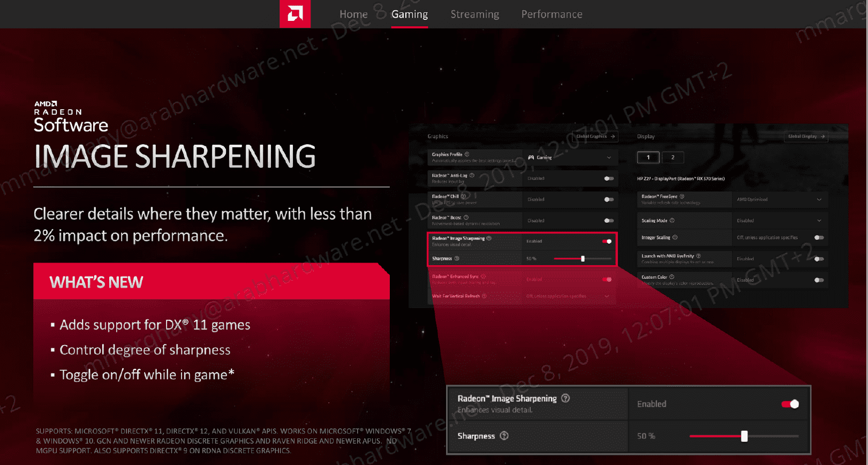Click help icon in enlarged Image Sharpening callout
The height and width of the screenshot is (465, 868).
coord(565,398)
